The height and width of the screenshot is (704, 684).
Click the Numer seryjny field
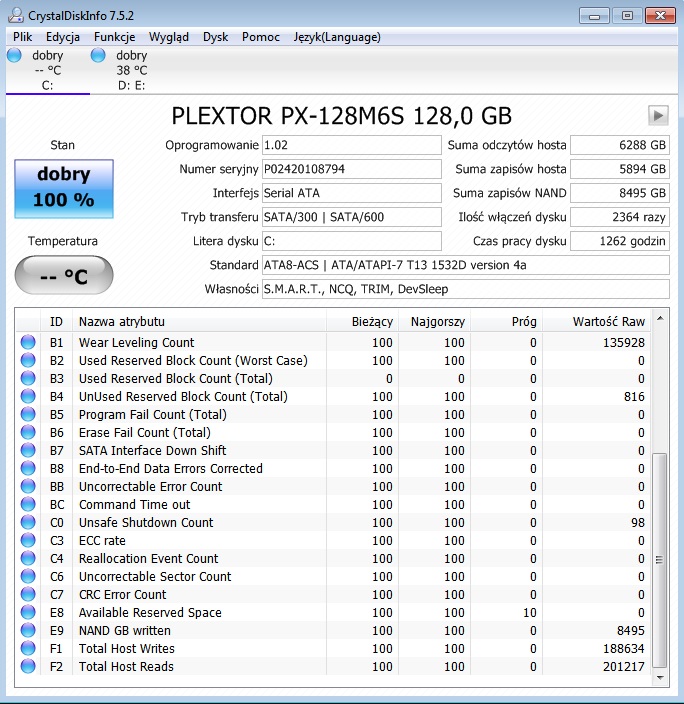tap(352, 169)
